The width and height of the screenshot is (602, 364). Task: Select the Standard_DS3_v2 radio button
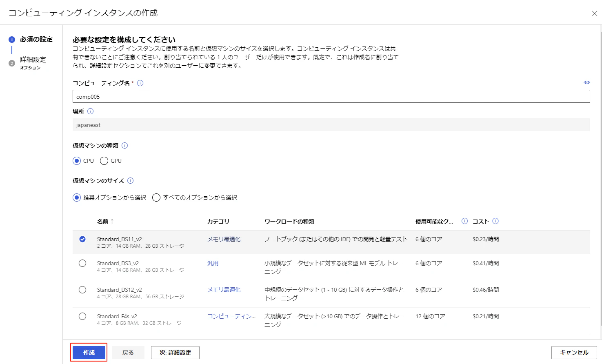[82, 263]
